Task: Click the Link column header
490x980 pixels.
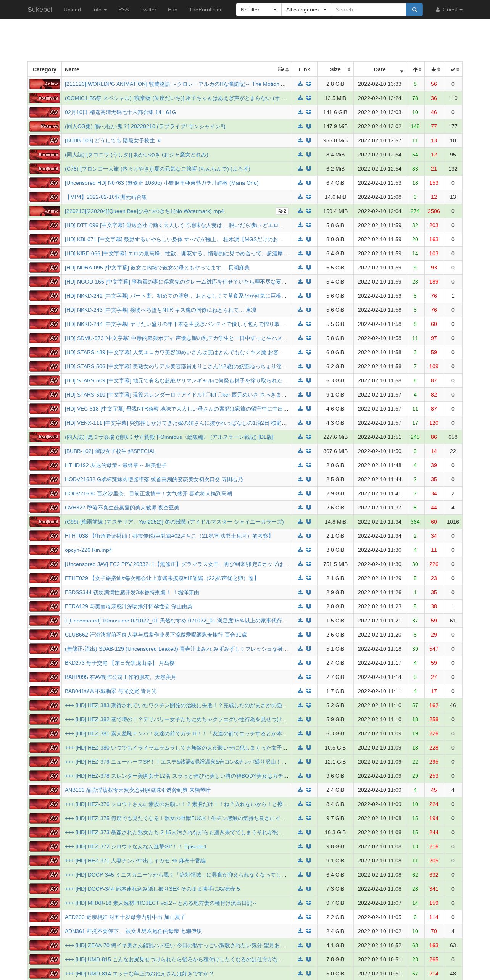Action: pyautogui.click(x=305, y=69)
